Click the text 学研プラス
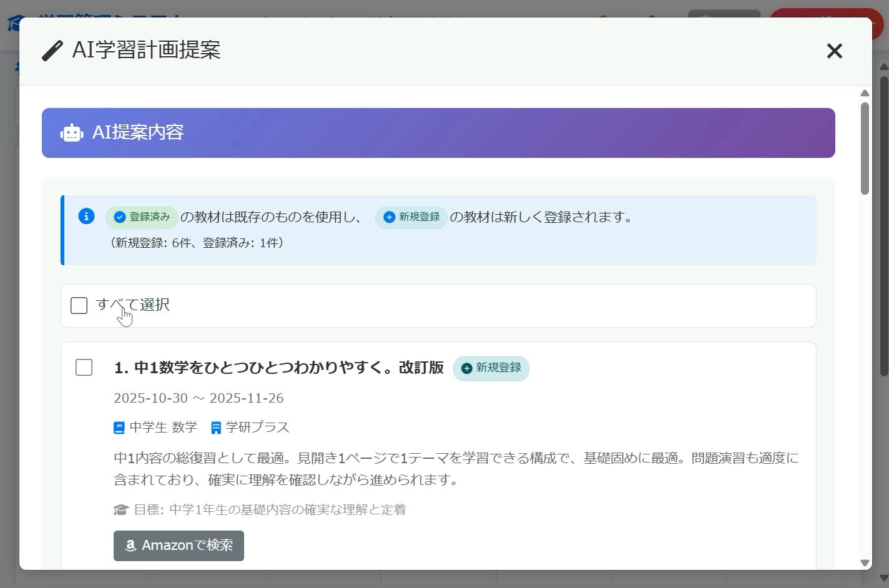889x588 pixels. [x=257, y=428]
